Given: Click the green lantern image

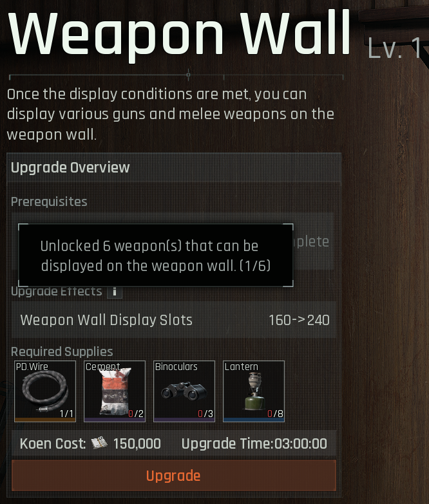Looking at the screenshot, I should tap(254, 391).
